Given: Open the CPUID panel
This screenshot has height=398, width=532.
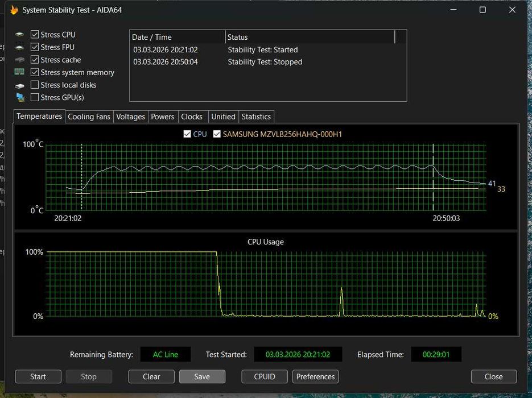Looking at the screenshot, I should (x=264, y=376).
